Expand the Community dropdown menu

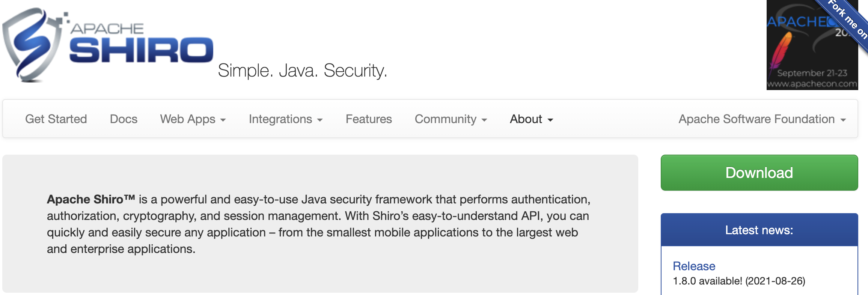click(x=451, y=119)
